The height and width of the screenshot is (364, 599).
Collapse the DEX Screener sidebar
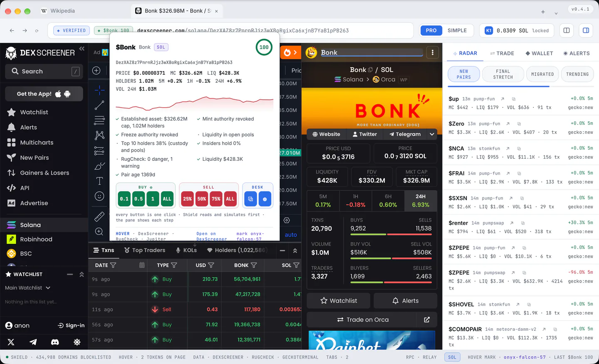point(82,49)
